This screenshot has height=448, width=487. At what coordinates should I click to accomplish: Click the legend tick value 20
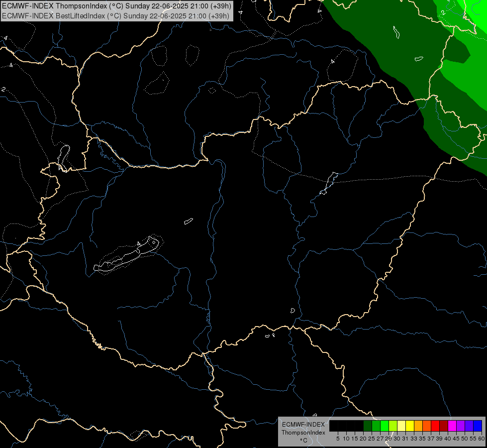click(363, 439)
